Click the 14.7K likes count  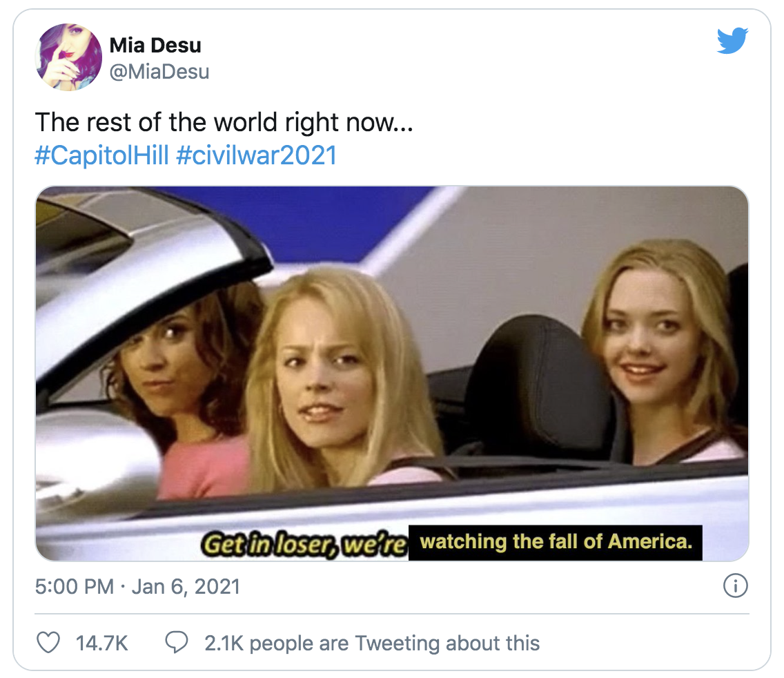click(102, 643)
